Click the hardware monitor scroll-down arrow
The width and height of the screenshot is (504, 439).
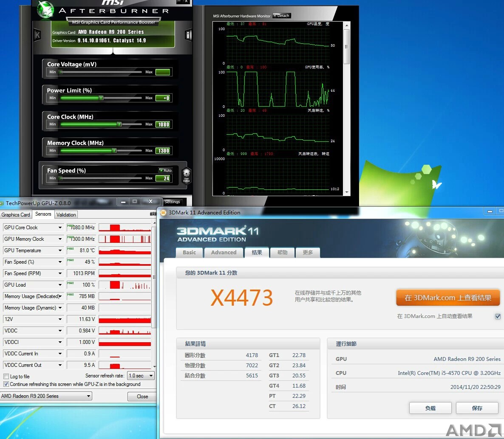point(346,192)
